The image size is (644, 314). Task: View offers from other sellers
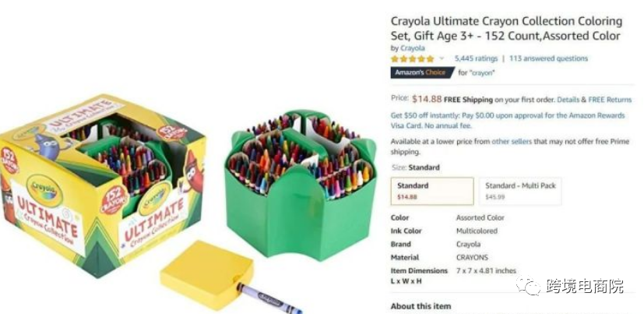click(512, 141)
